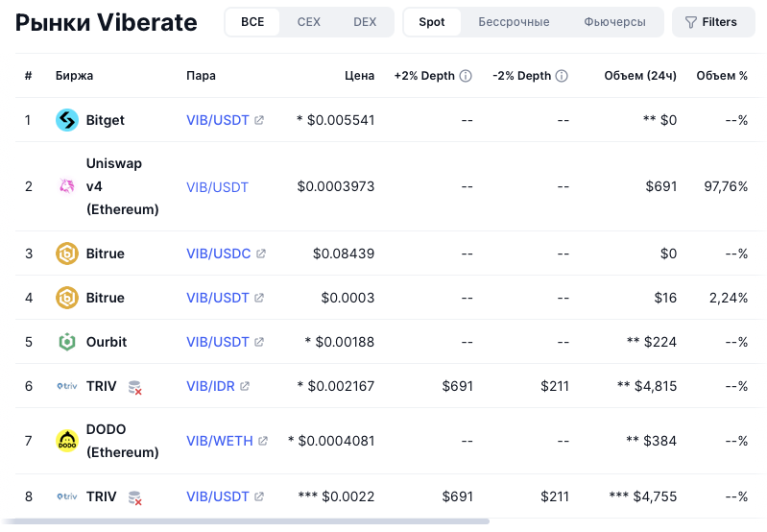The height and width of the screenshot is (532, 767).
Task: Click the horizontal scrollbar under the table
Action: [250, 521]
